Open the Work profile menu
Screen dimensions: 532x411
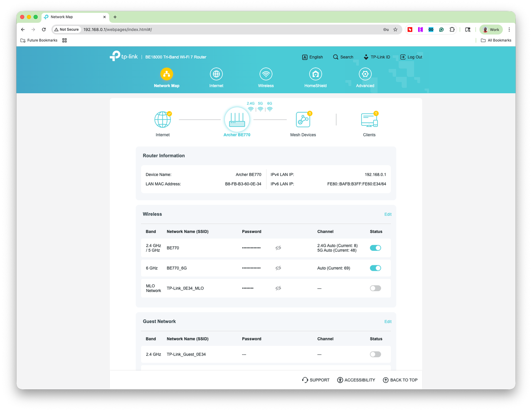point(491,30)
